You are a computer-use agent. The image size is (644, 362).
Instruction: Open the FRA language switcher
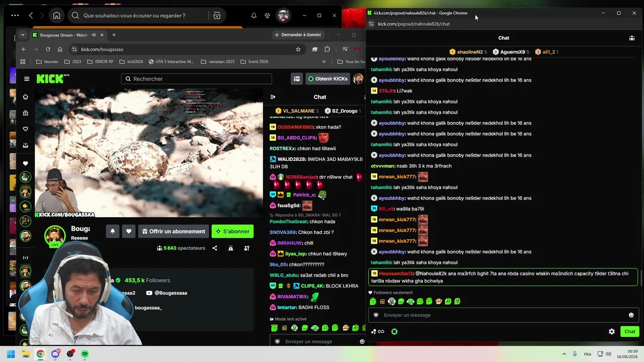(x=587, y=354)
